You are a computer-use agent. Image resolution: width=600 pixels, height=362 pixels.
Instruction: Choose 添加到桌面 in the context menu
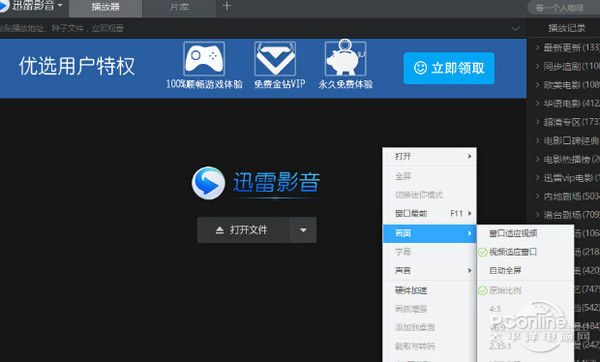429,328
